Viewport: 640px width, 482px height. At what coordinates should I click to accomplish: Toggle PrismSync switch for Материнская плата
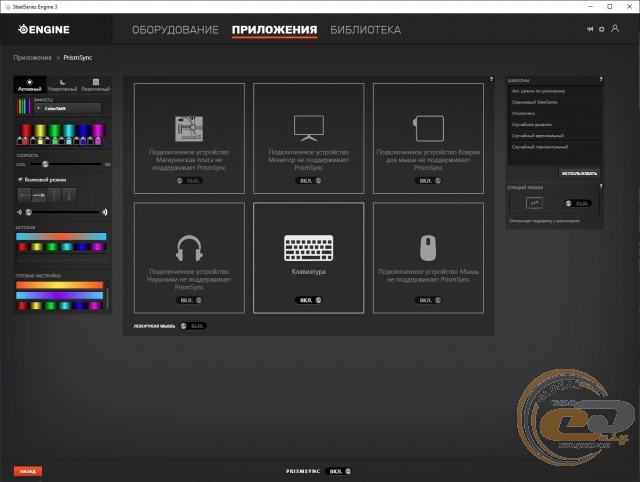[189, 180]
